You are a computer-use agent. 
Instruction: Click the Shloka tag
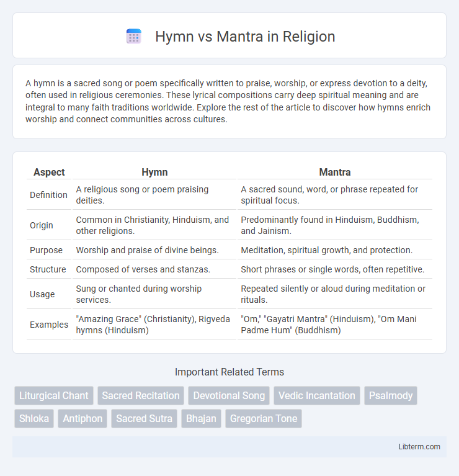point(34,418)
